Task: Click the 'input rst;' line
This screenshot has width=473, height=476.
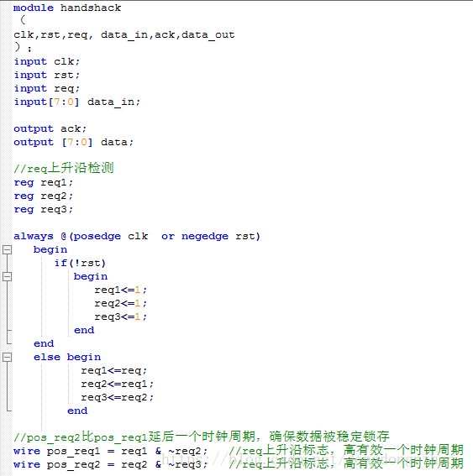Action: click(x=47, y=75)
